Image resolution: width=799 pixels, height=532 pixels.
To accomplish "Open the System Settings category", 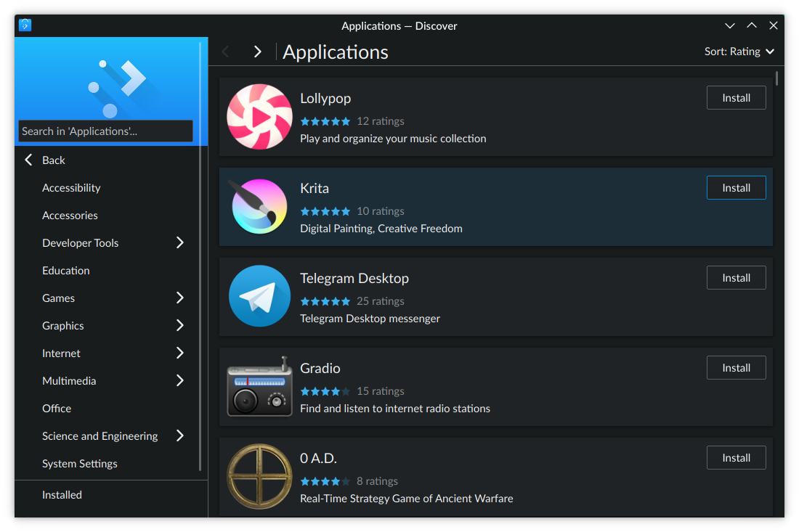I will click(79, 464).
